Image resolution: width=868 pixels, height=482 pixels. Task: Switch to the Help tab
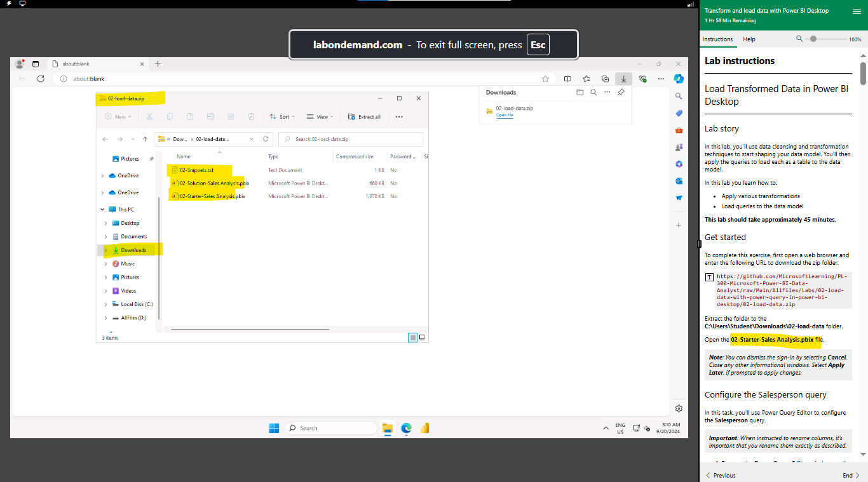(749, 39)
